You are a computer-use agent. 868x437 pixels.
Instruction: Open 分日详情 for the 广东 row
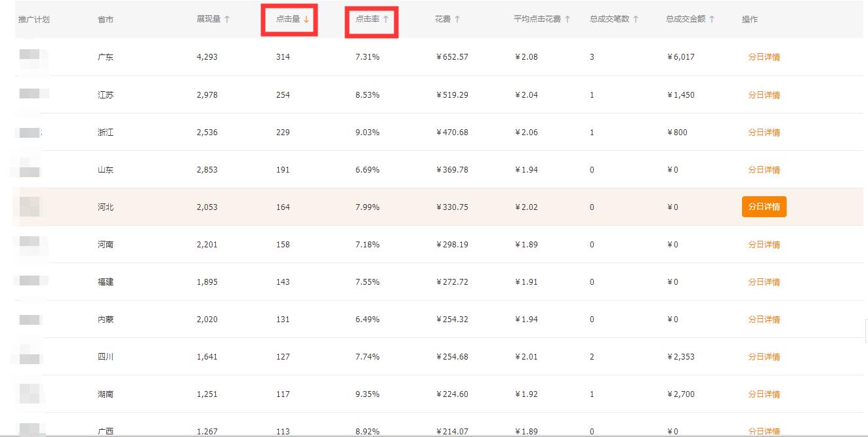point(764,57)
